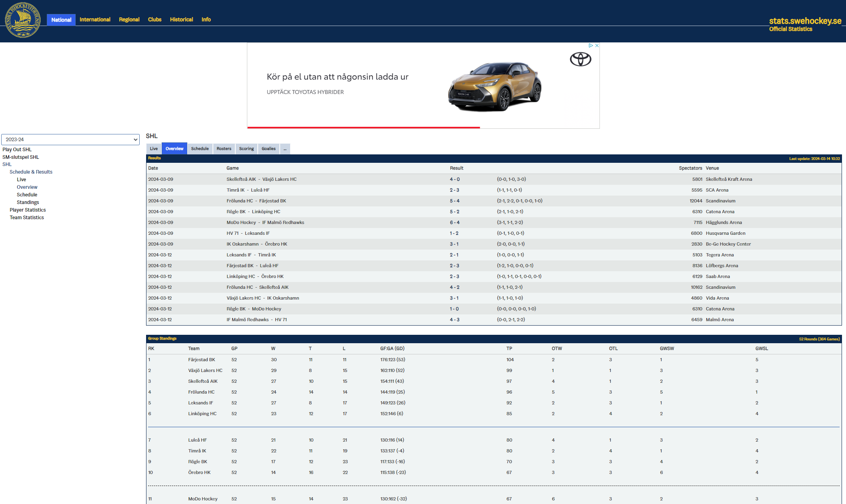846x504 pixels.
Task: Click the Toyota hybrid car advertisement
Action: tap(423, 86)
